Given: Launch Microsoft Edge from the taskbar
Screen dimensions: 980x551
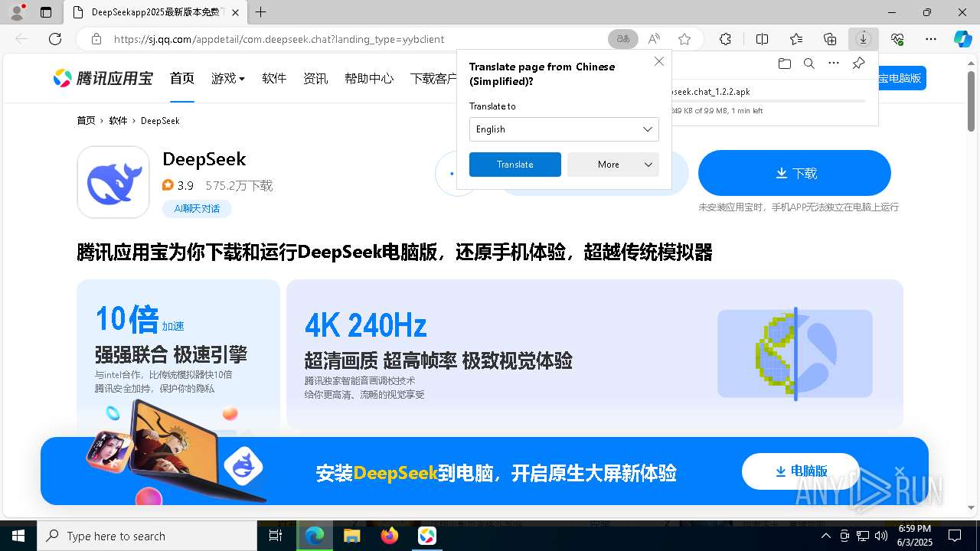Looking at the screenshot, I should [315, 536].
